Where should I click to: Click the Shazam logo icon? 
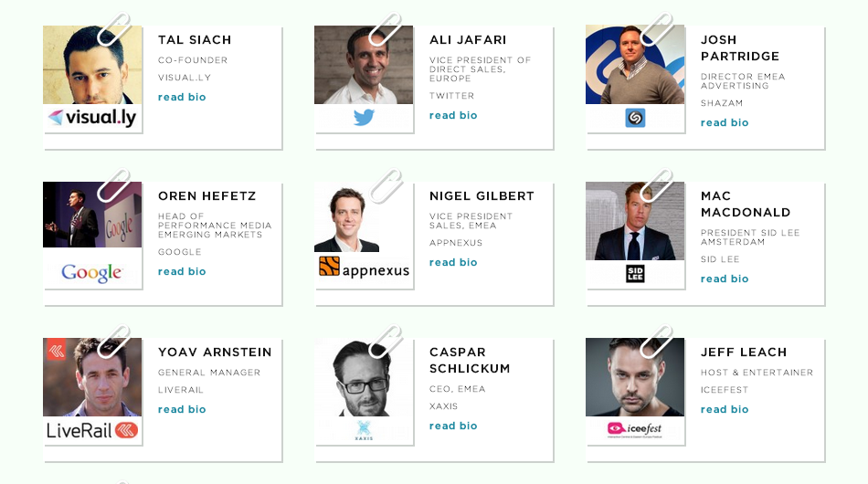pos(635,118)
